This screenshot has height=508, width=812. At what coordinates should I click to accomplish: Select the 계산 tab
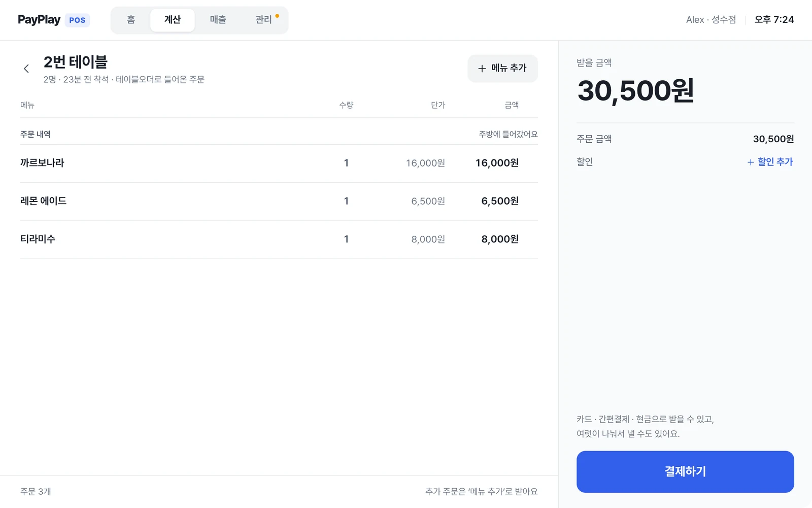[x=173, y=20]
